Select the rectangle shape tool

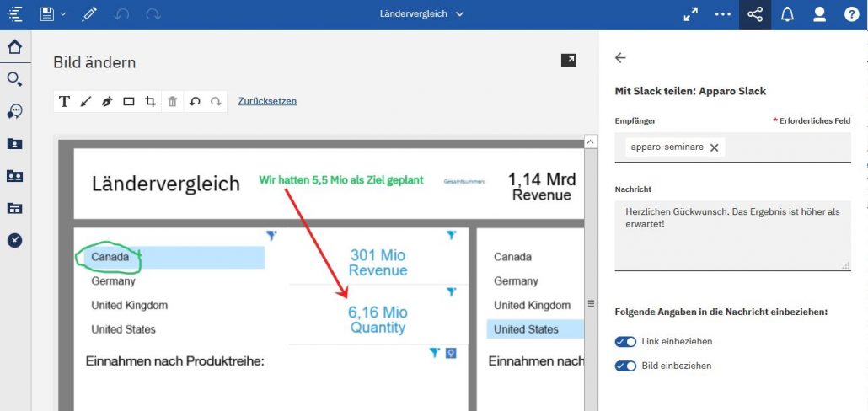(129, 101)
